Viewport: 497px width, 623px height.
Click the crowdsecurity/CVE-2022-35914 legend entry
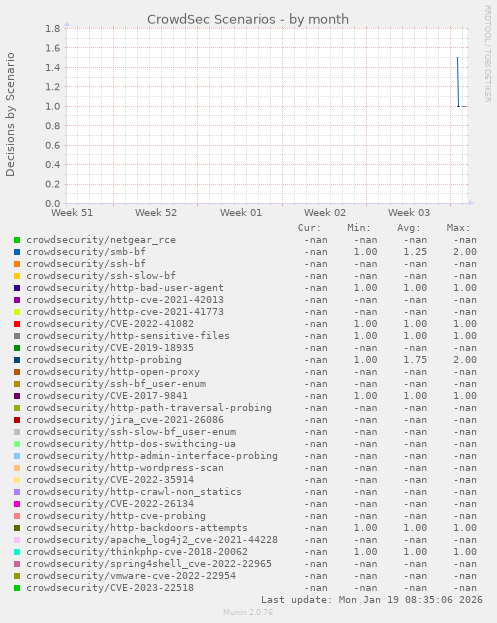(110, 480)
